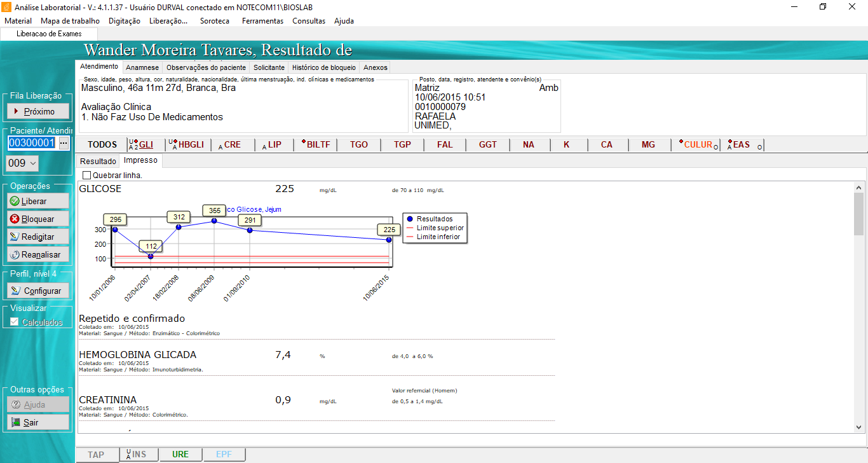Click the scrollbar down arrow
868x463 pixels.
tap(858, 427)
